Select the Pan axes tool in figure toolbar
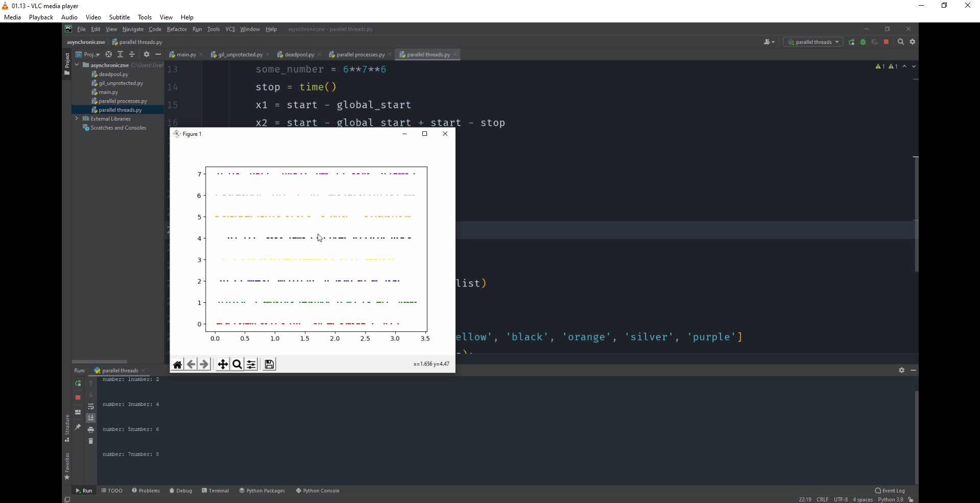The width and height of the screenshot is (980, 503). point(223,364)
